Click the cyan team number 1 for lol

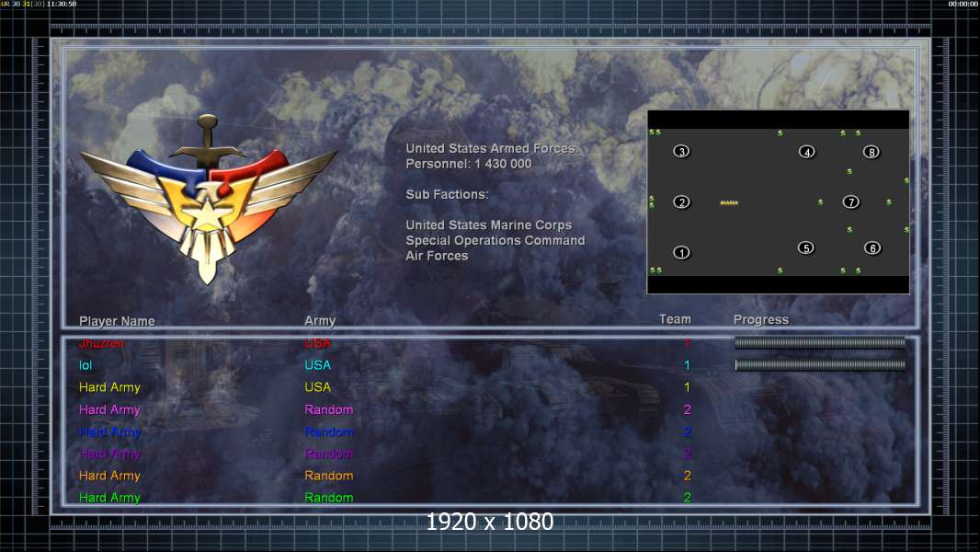pyautogui.click(x=687, y=365)
